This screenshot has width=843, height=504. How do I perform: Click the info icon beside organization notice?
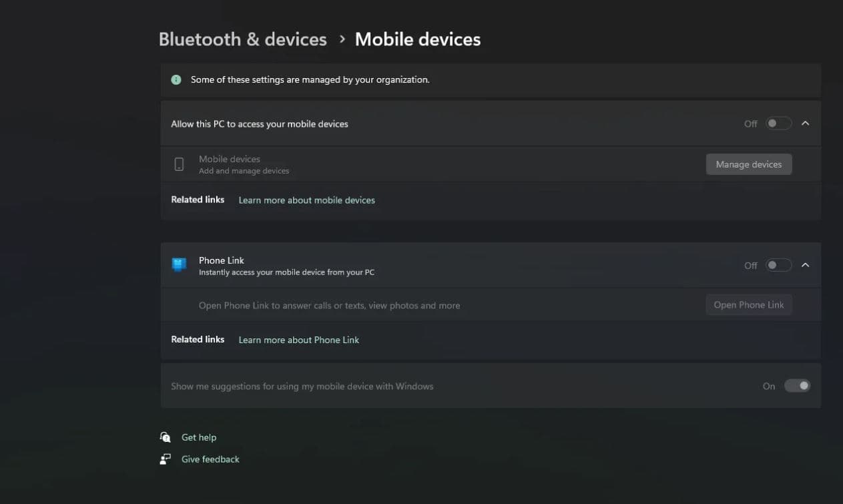tap(176, 79)
